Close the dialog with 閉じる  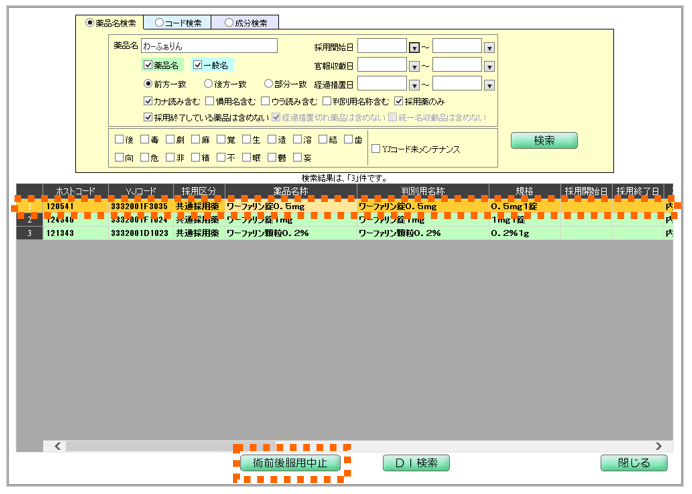point(633,463)
